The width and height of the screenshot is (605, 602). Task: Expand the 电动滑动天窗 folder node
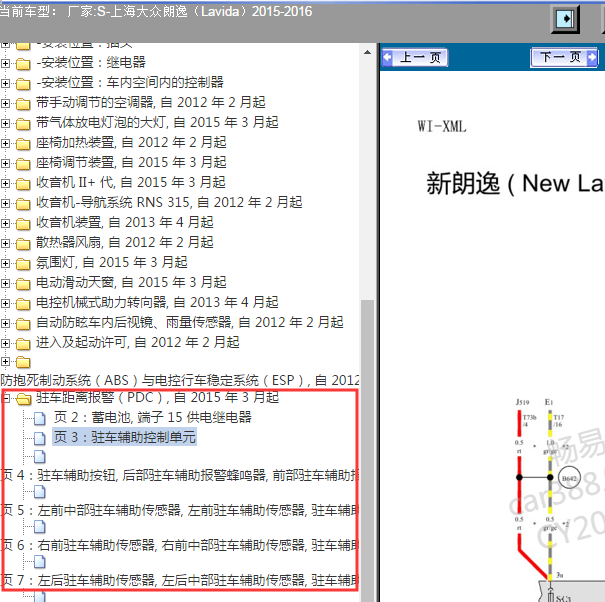coord(5,284)
